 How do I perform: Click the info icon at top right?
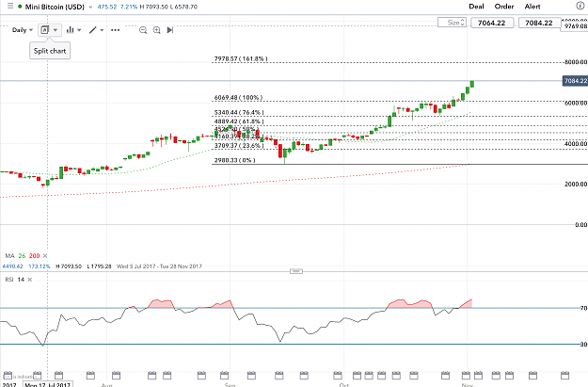pos(580,6)
